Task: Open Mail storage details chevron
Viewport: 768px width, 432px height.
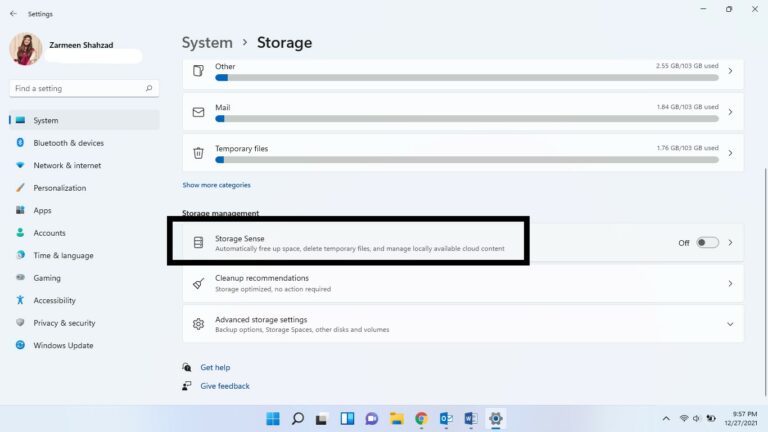Action: pyautogui.click(x=730, y=112)
